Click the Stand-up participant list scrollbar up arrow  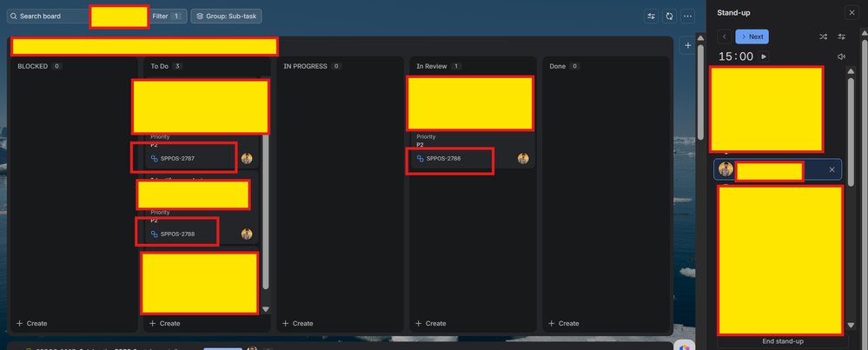click(851, 71)
